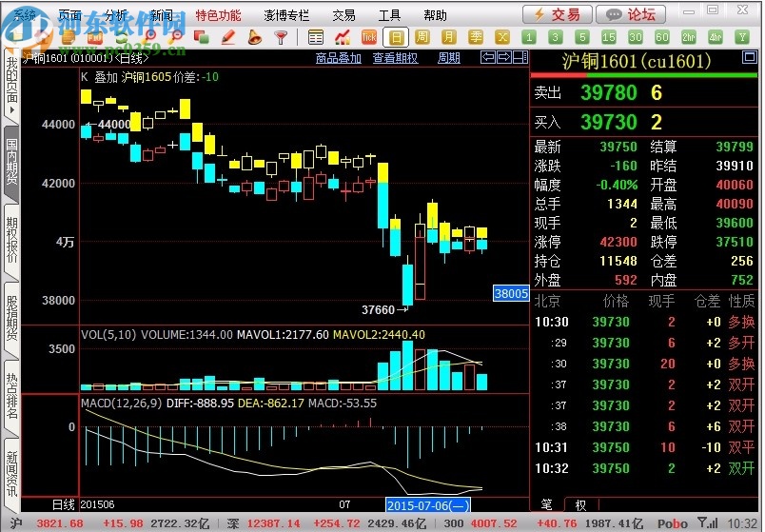Switch to 30-minute chart period
The width and height of the screenshot is (765, 532).
pos(636,37)
